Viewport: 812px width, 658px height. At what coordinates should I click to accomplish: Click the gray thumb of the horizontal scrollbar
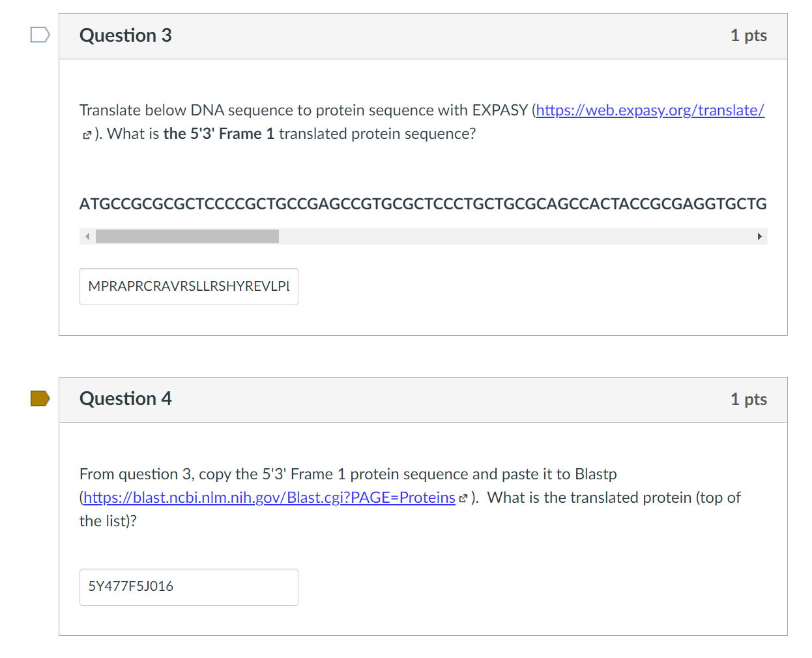pos(187,236)
